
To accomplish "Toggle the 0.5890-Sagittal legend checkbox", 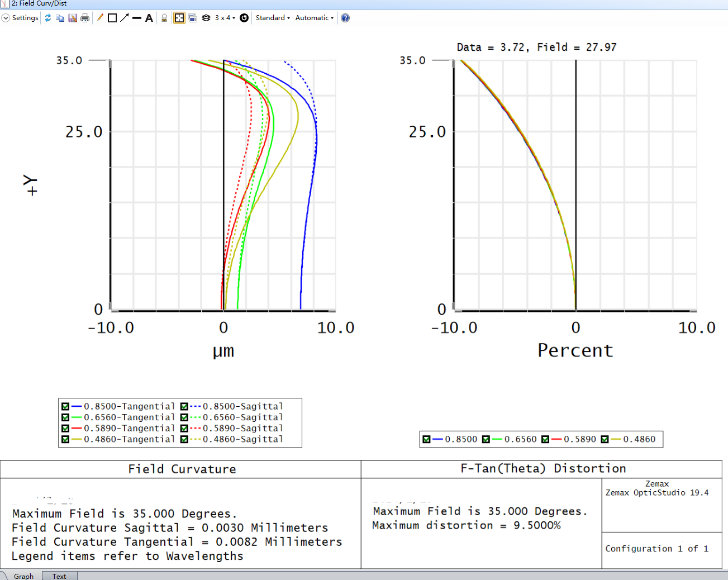I will (184, 428).
